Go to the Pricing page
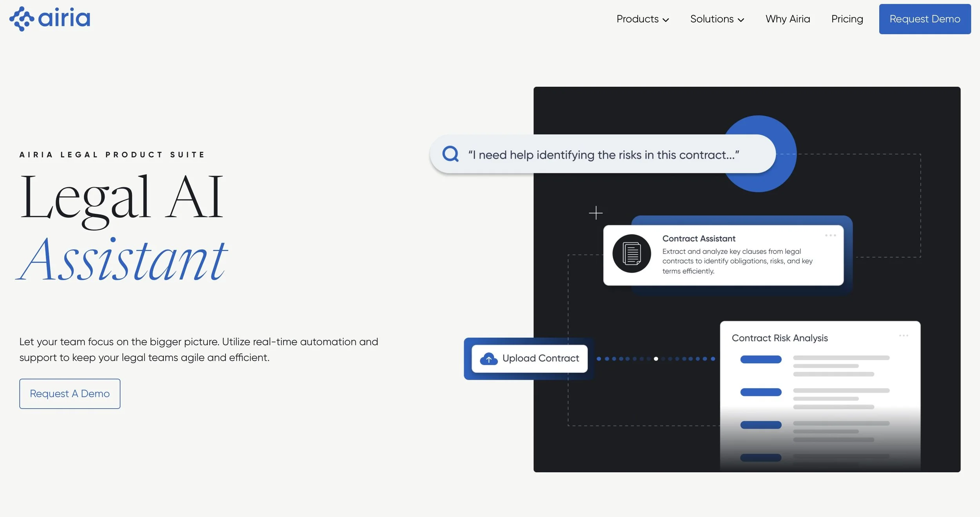980x517 pixels. (x=847, y=19)
